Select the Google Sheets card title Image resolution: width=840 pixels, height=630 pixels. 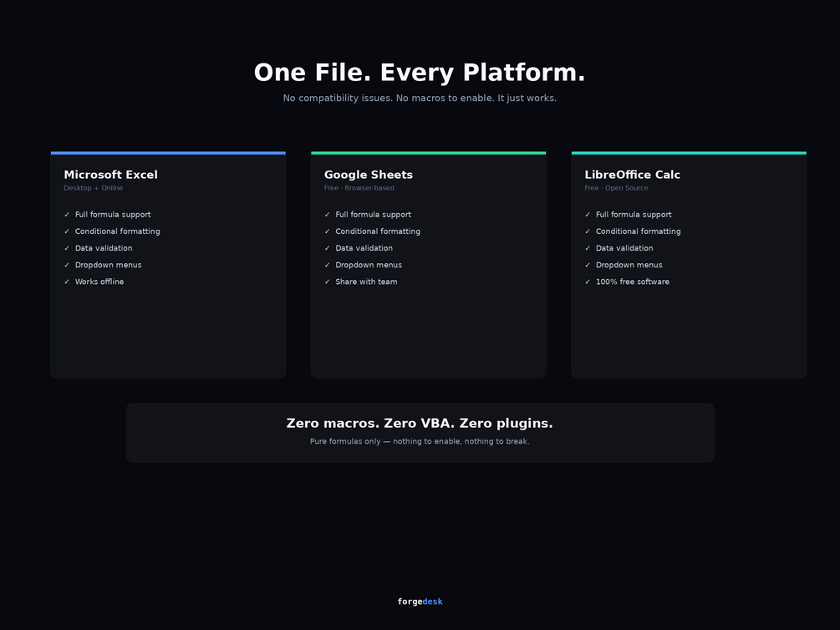click(369, 175)
